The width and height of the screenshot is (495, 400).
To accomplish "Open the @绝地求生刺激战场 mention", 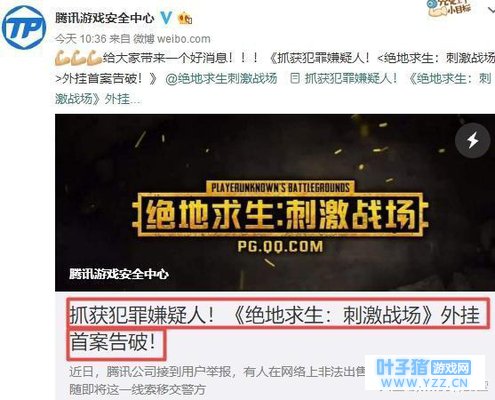I will point(221,79).
